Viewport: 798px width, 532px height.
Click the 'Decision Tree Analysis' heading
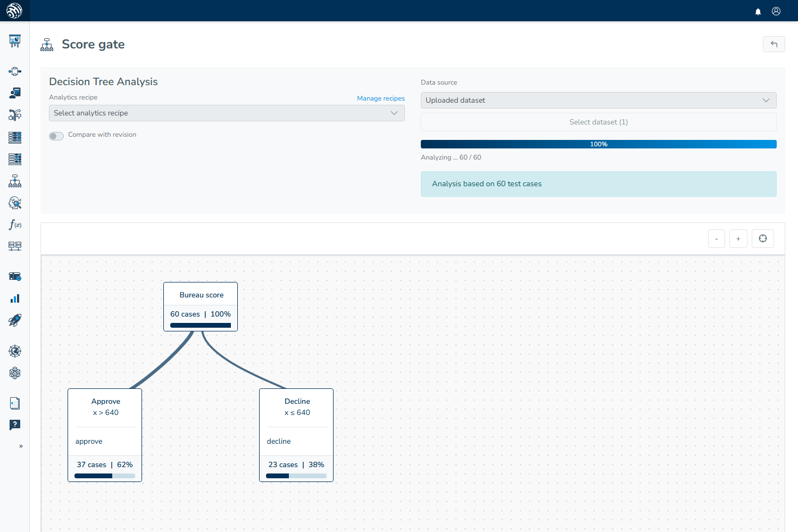click(103, 81)
